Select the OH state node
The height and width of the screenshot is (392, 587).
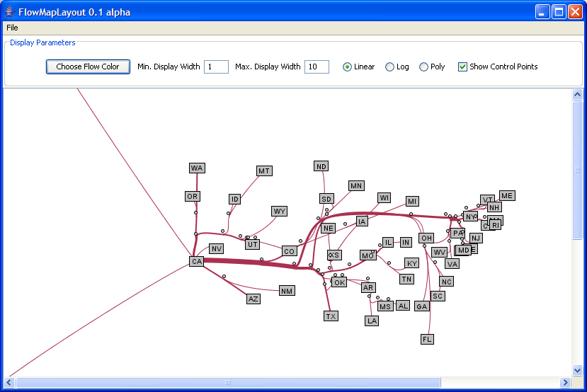[x=426, y=238]
